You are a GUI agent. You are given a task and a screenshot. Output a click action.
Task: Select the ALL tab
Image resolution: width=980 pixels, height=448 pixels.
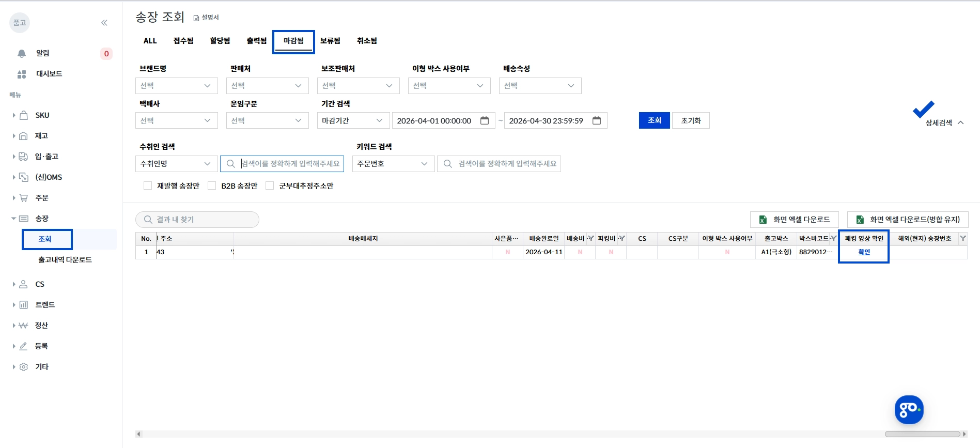[x=150, y=41]
